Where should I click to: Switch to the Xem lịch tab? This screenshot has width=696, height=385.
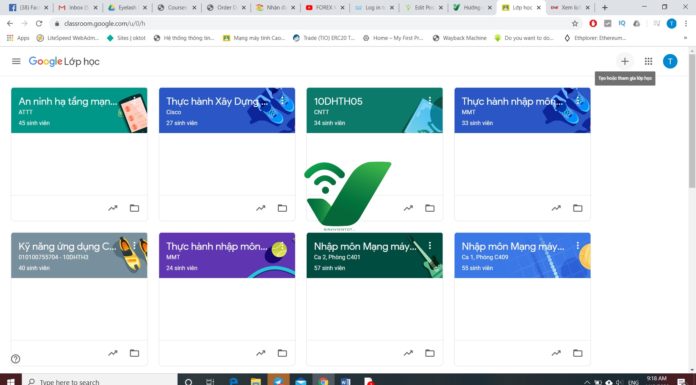pyautogui.click(x=570, y=8)
